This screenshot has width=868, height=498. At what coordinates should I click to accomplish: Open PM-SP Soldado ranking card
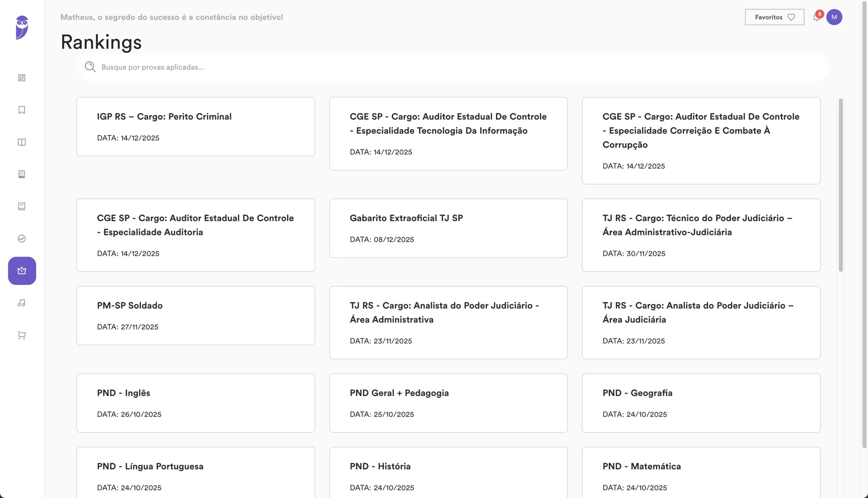coord(196,315)
